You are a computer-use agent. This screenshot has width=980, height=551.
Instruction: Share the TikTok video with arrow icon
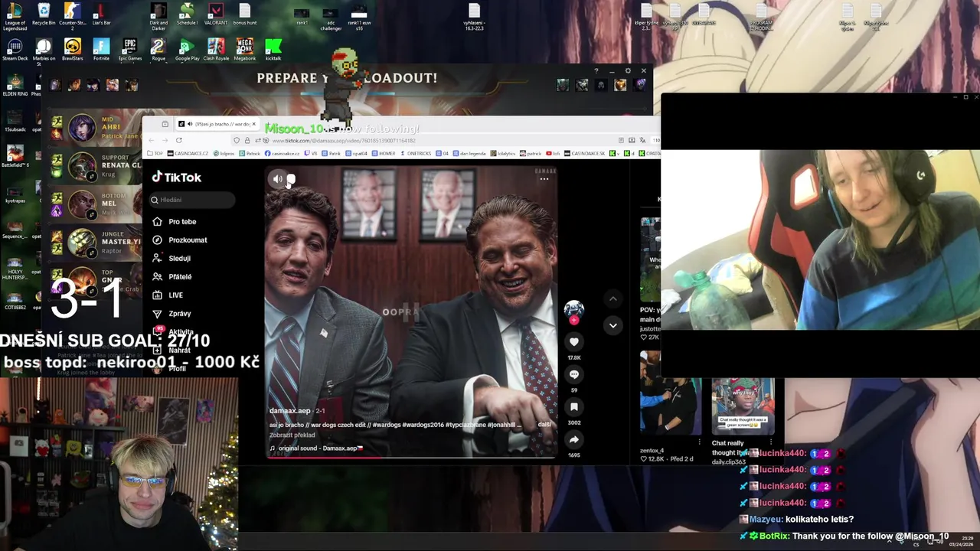573,439
